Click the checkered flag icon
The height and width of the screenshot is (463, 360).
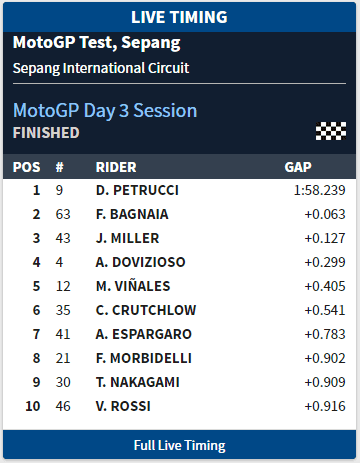click(331, 131)
